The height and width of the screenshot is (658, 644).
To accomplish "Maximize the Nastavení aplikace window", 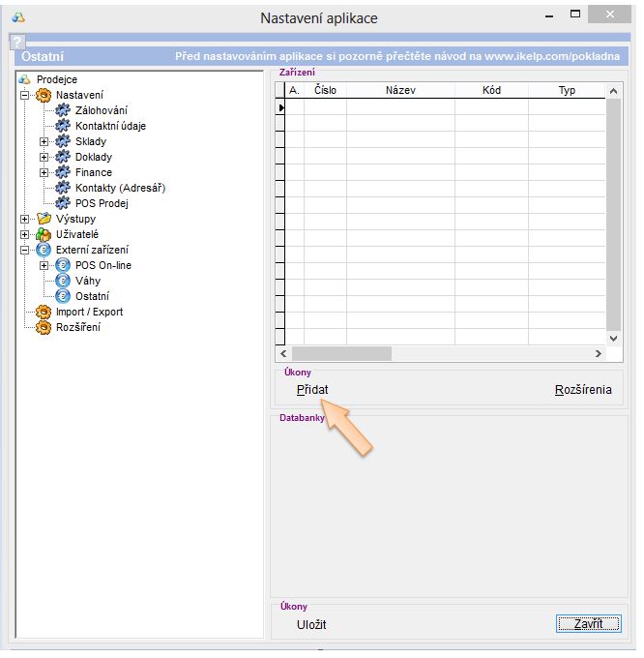I will [x=575, y=14].
